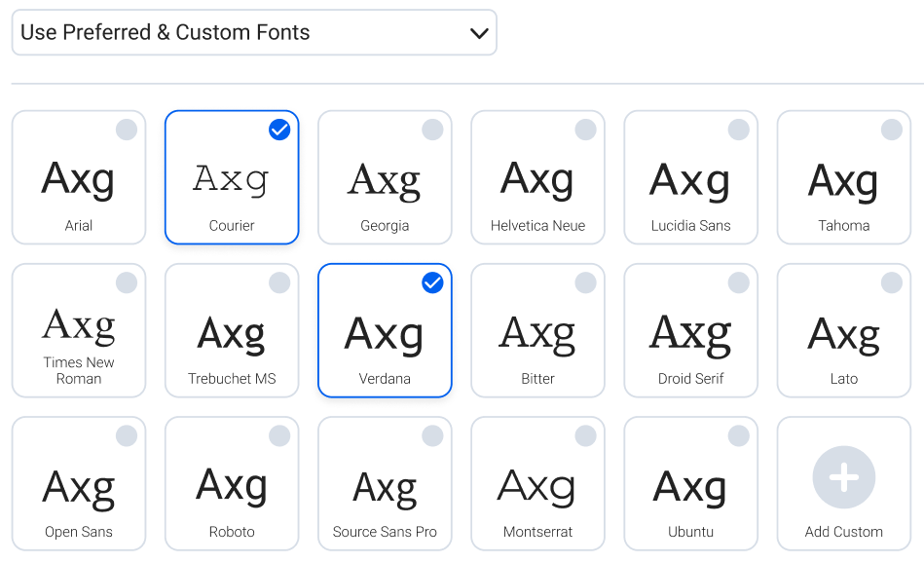
Task: Click the Lato font name label
Action: click(x=844, y=379)
